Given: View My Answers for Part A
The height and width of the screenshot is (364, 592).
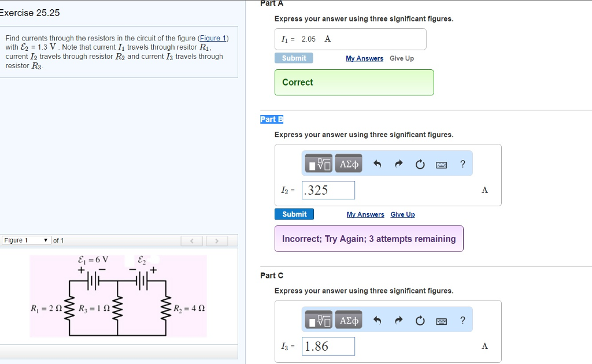Looking at the screenshot, I should [x=365, y=58].
